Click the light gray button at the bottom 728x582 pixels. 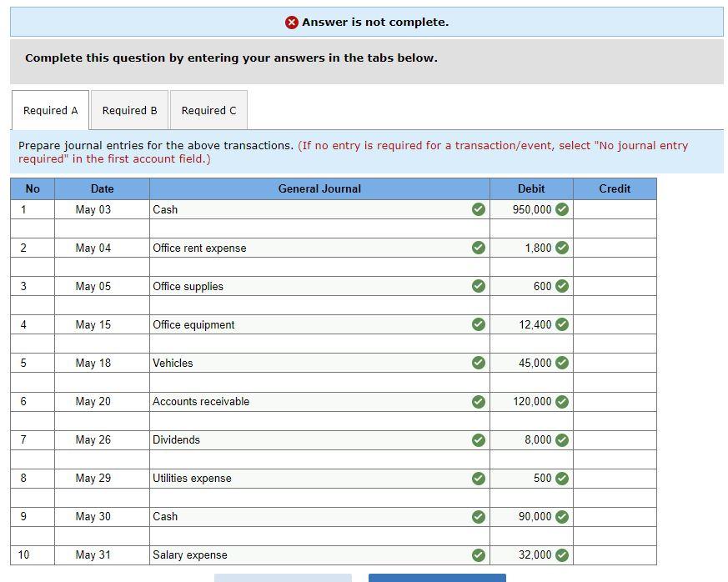coord(284,577)
